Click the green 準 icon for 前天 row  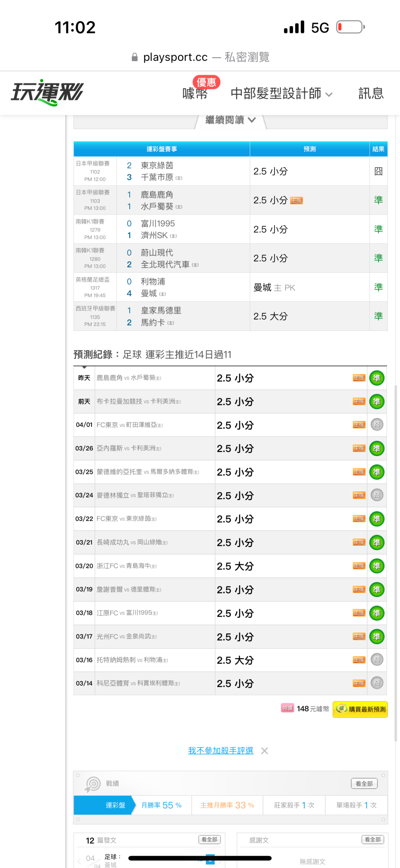click(x=377, y=402)
